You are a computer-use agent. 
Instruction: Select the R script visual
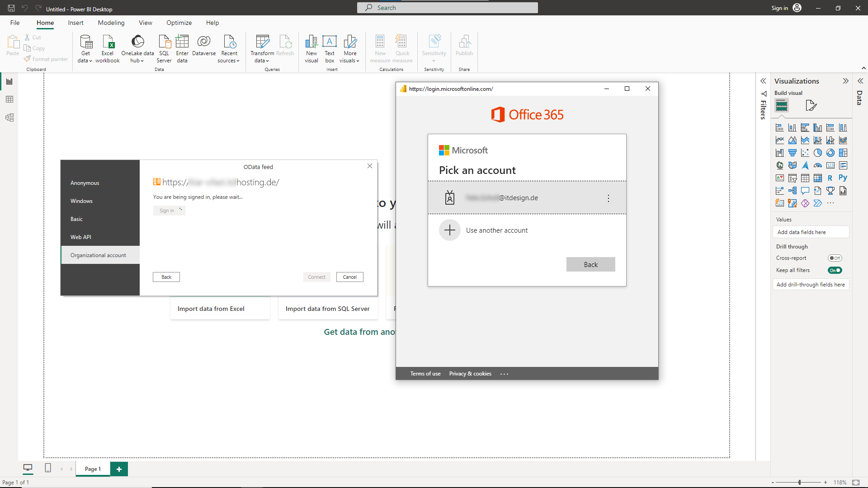(x=830, y=178)
